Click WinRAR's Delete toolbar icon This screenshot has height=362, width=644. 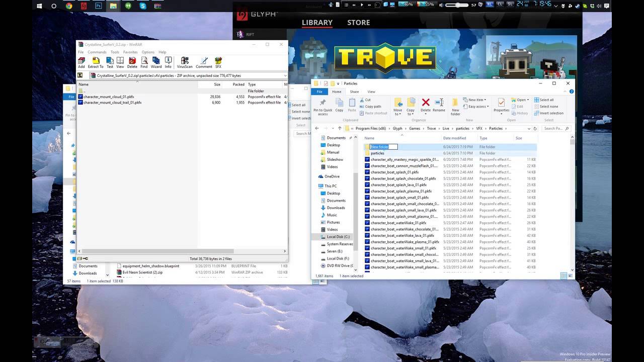(132, 62)
